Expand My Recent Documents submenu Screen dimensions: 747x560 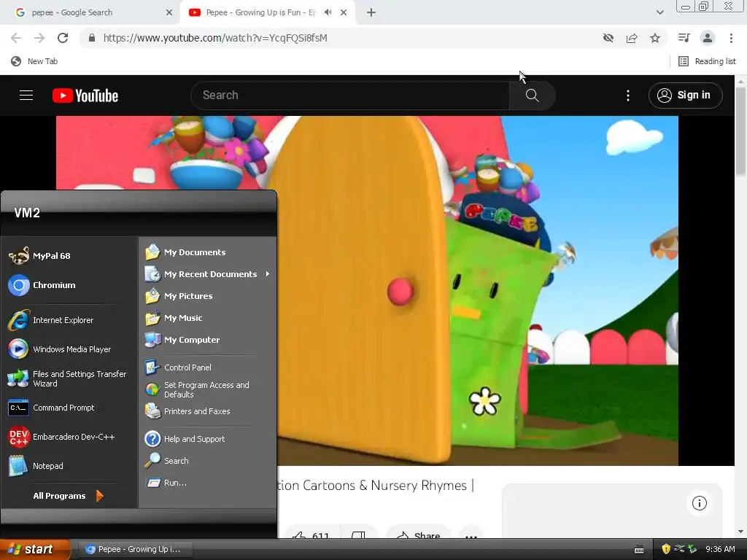[x=207, y=274]
